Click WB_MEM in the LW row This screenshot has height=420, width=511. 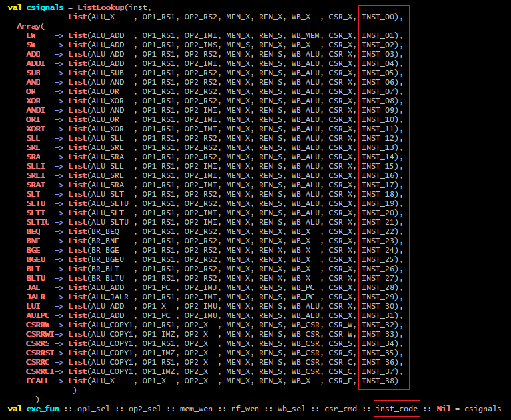coord(306,35)
